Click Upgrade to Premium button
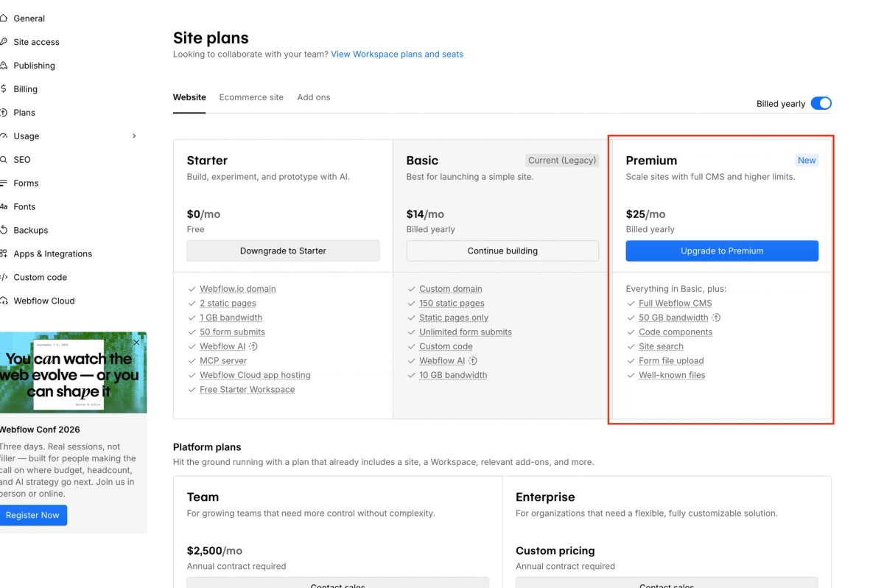This screenshot has width=884, height=588. pyautogui.click(x=722, y=251)
